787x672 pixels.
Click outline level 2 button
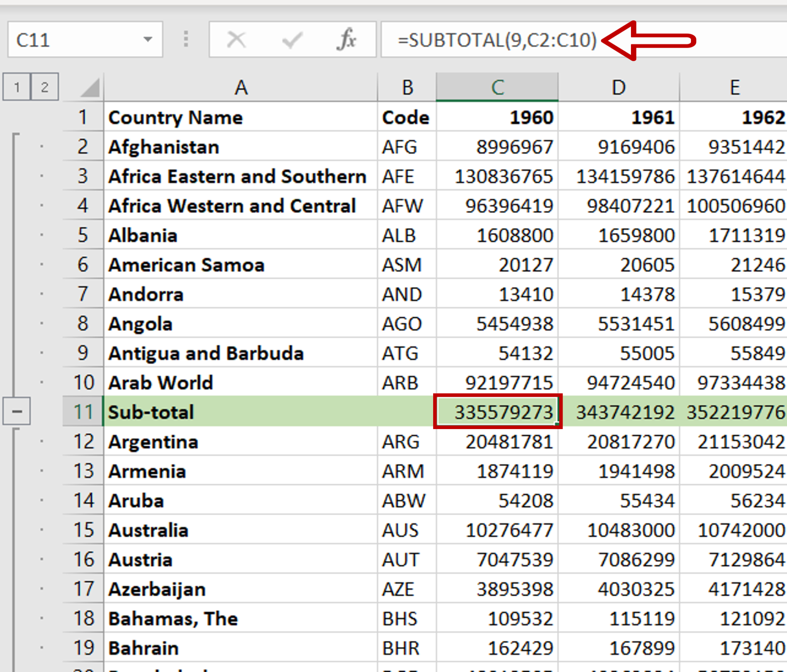45,86
